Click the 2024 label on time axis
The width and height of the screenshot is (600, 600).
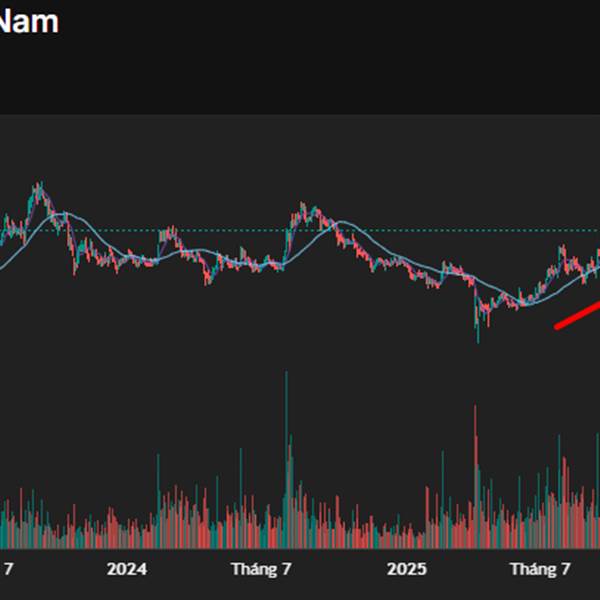127,569
